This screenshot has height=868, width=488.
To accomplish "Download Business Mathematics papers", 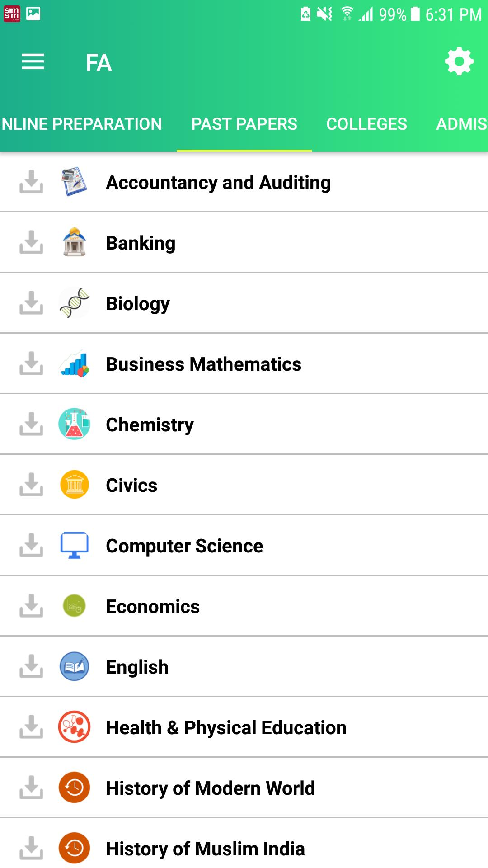I will pos(31,363).
